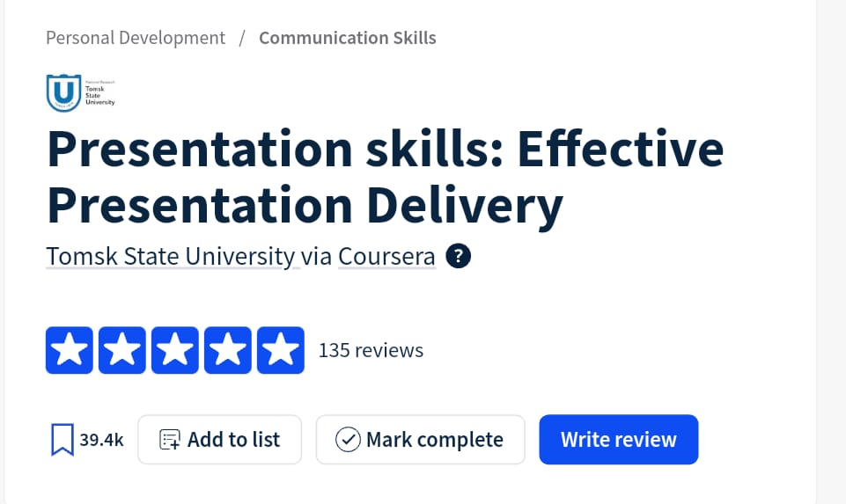The image size is (846, 504).
Task: Select the first rating star
Action: [x=69, y=350]
